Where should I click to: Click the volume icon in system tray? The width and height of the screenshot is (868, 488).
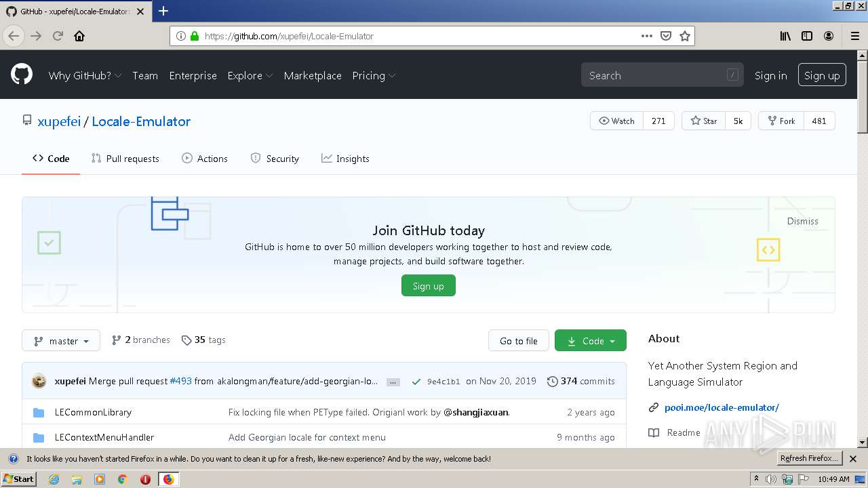click(772, 479)
